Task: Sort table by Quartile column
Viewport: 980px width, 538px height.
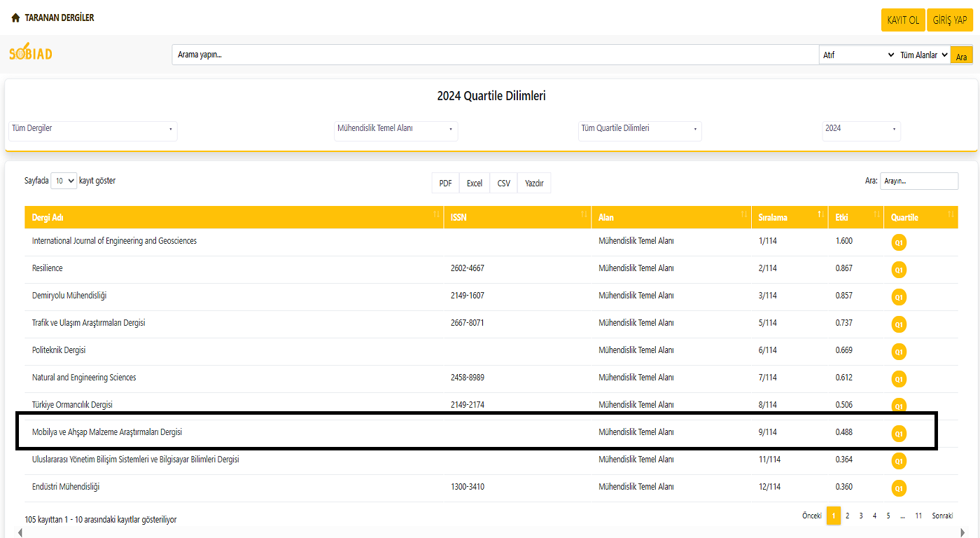Action: pyautogui.click(x=921, y=217)
